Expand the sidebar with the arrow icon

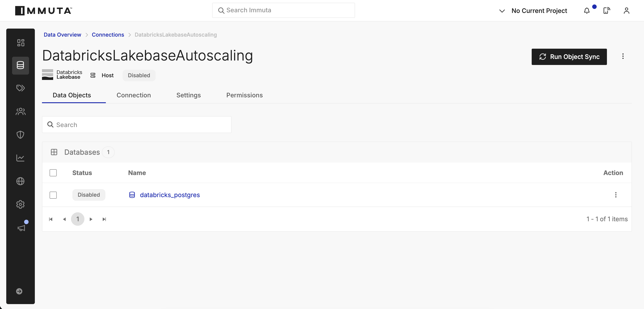coord(19,291)
